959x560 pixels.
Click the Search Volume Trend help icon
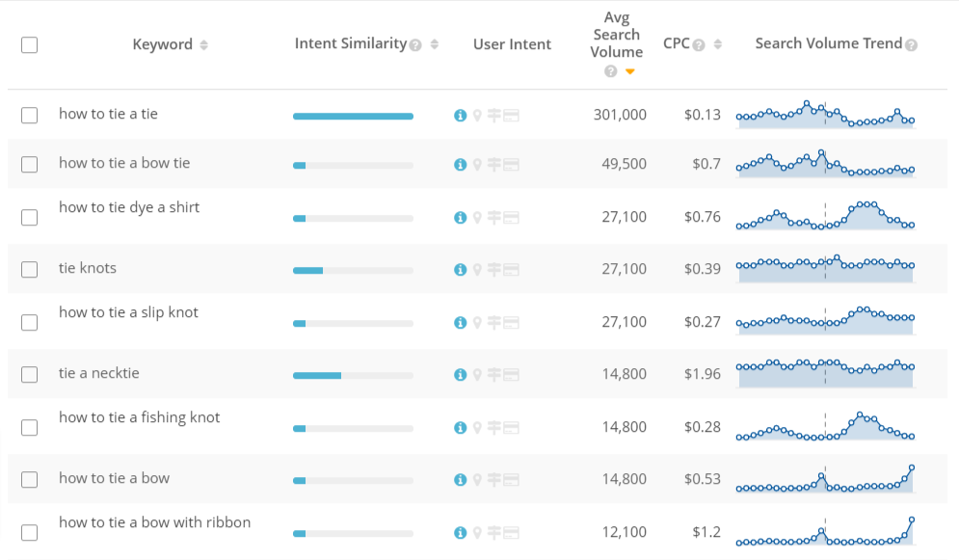click(x=911, y=45)
